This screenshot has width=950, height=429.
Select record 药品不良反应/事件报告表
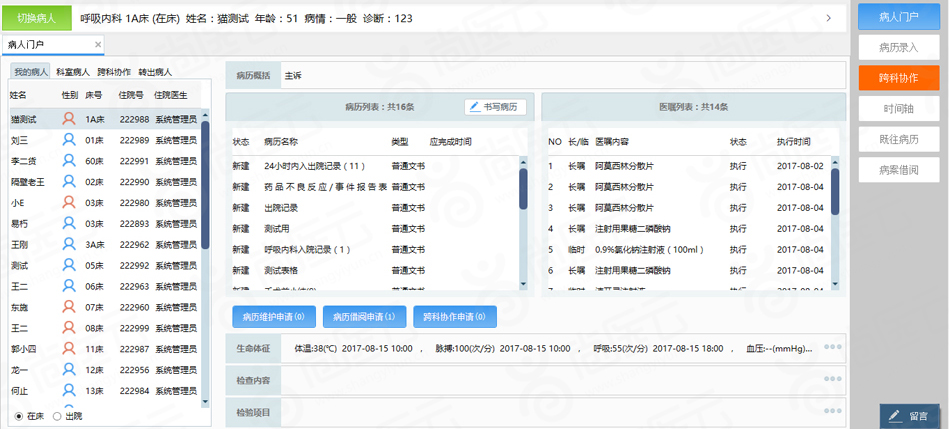click(x=375, y=187)
